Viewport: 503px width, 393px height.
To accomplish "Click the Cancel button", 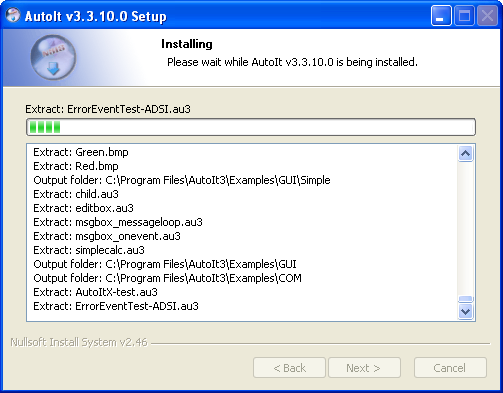I will (x=450, y=368).
